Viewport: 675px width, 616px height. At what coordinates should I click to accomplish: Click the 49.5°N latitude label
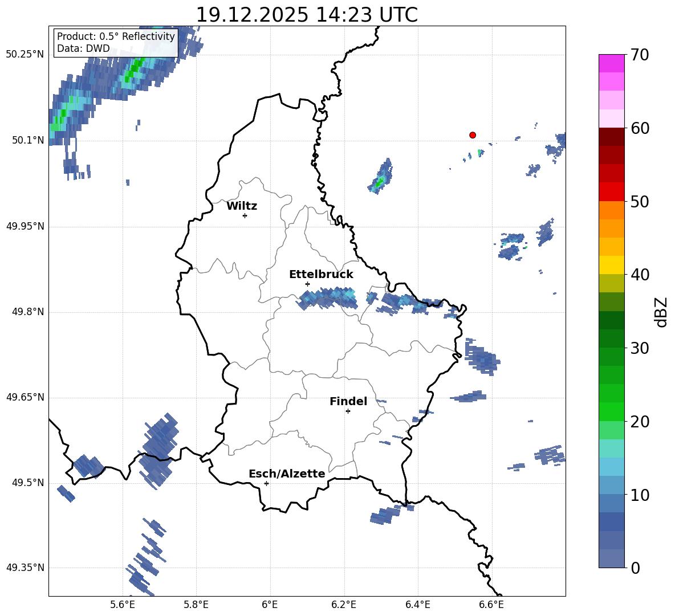[27, 483]
